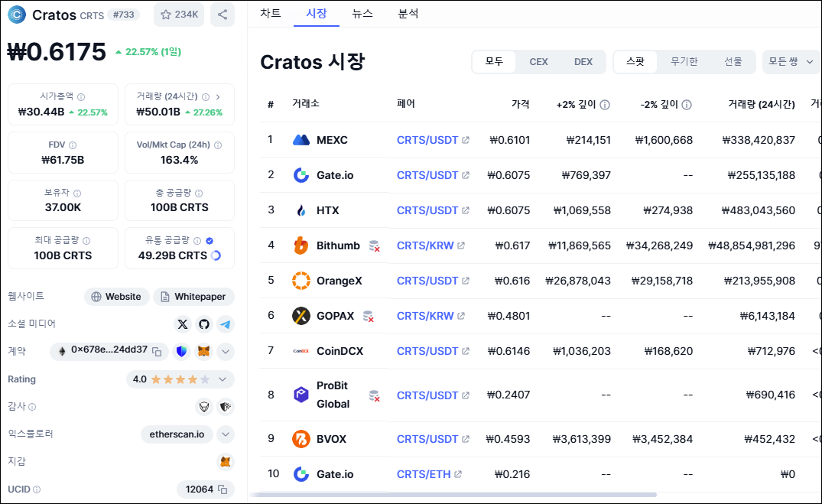The image size is (822, 504).
Task: Show FDV info icon
Action: (x=73, y=145)
